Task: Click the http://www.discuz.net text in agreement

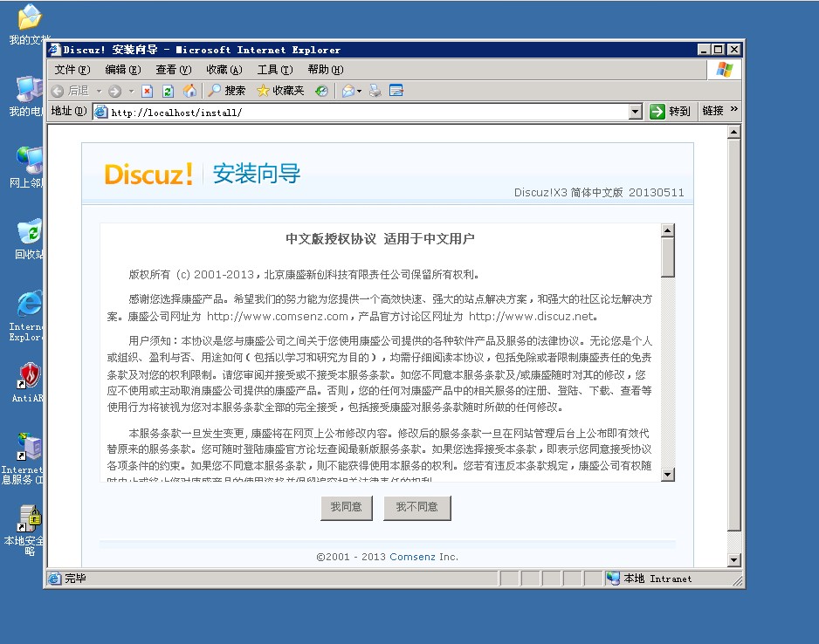Action: pos(531,316)
